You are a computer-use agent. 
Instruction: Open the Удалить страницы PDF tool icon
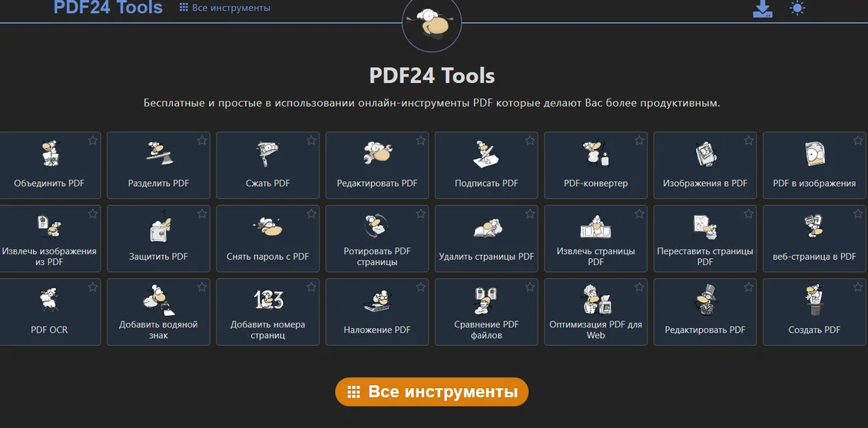[x=487, y=227]
